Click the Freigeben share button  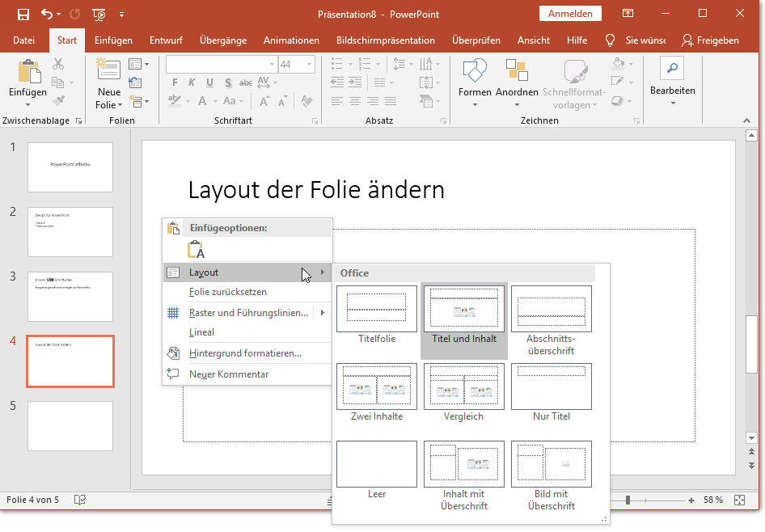tap(710, 40)
